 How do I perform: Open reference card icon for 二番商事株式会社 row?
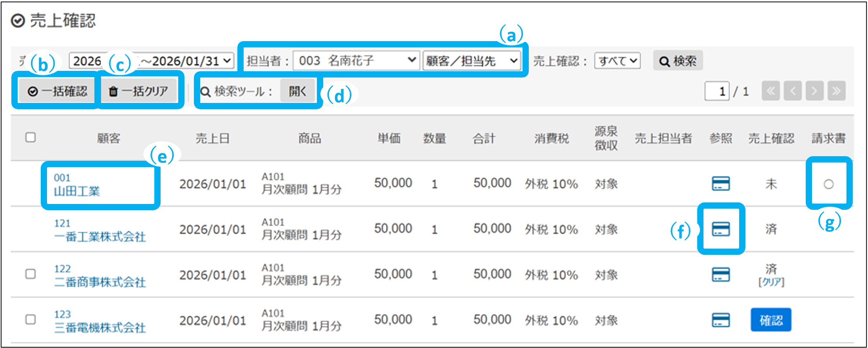pos(720,274)
